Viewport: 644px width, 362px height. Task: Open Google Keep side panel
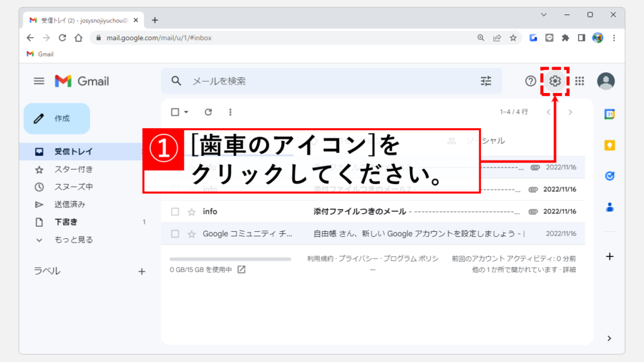(x=609, y=145)
